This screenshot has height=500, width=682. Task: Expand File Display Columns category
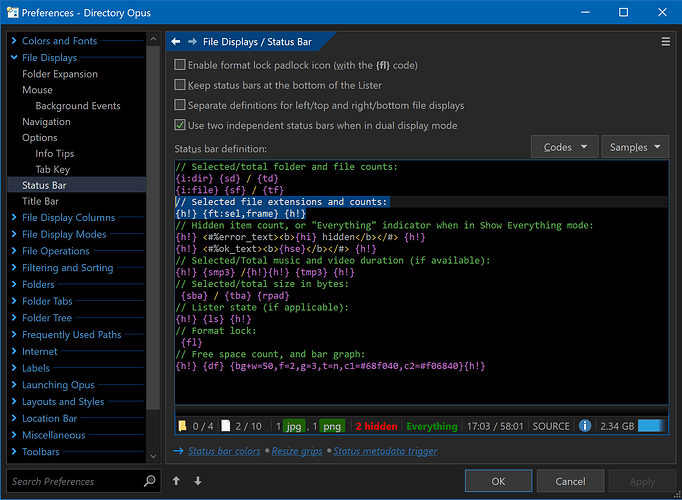point(14,217)
